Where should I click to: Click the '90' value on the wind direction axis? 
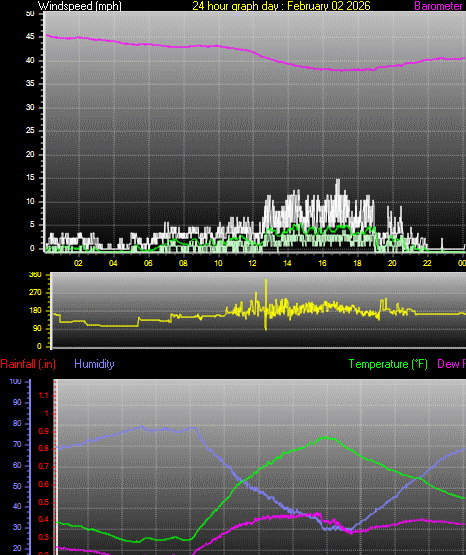[x=37, y=328]
